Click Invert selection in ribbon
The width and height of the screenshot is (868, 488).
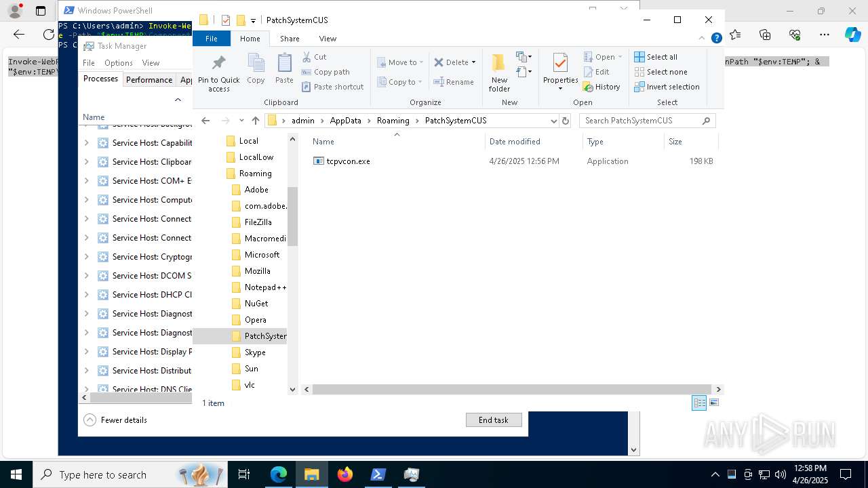click(x=667, y=87)
